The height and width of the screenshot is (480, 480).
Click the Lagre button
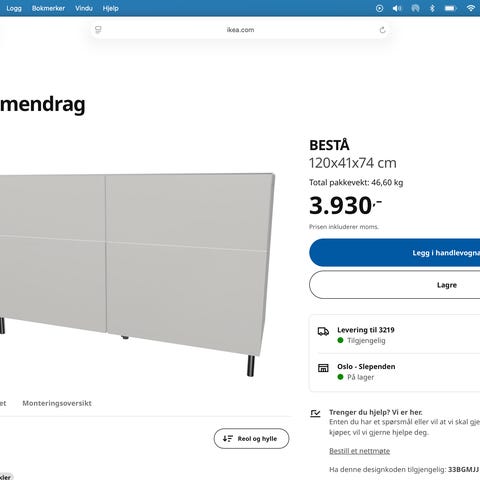(x=395, y=285)
